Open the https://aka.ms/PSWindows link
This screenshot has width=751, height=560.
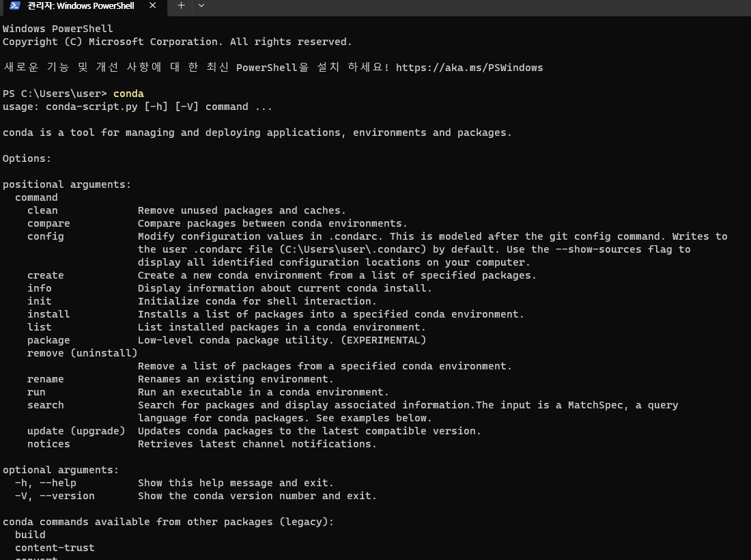[470, 68]
